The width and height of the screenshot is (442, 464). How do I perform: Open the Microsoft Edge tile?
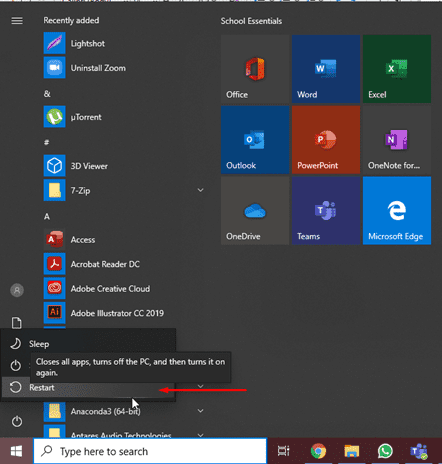397,211
